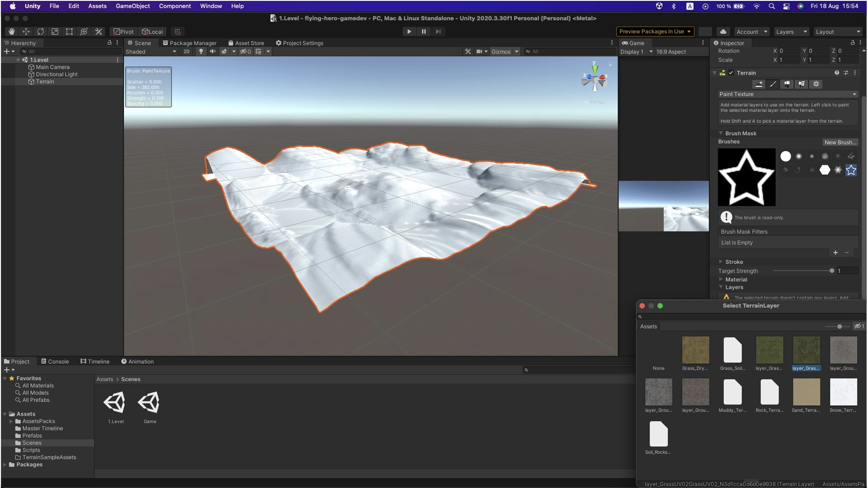Viewport: 868px width, 488px height.
Task: Select the Hand tool in toolbar
Action: coord(12,32)
